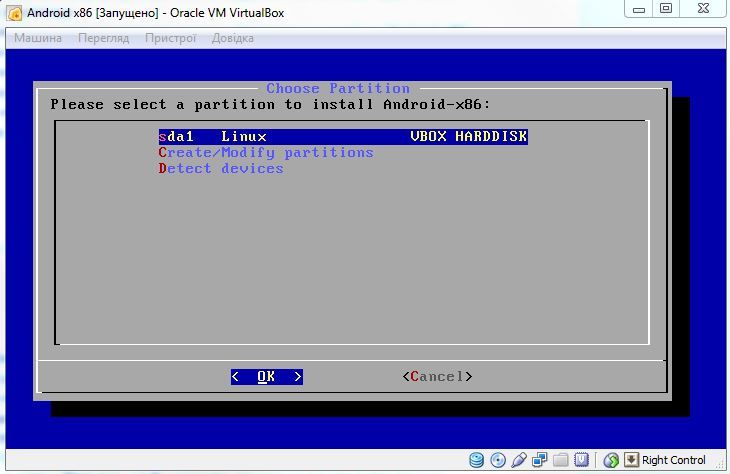Click the mouse integration globe icon
Screen dimensions: 730x474
[611, 460]
